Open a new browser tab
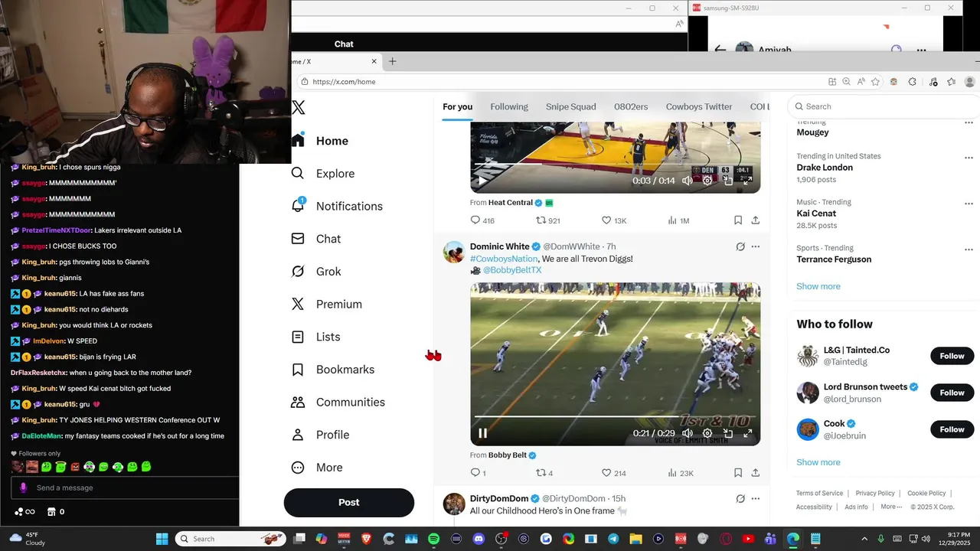This screenshot has height=551, width=980. tap(392, 61)
